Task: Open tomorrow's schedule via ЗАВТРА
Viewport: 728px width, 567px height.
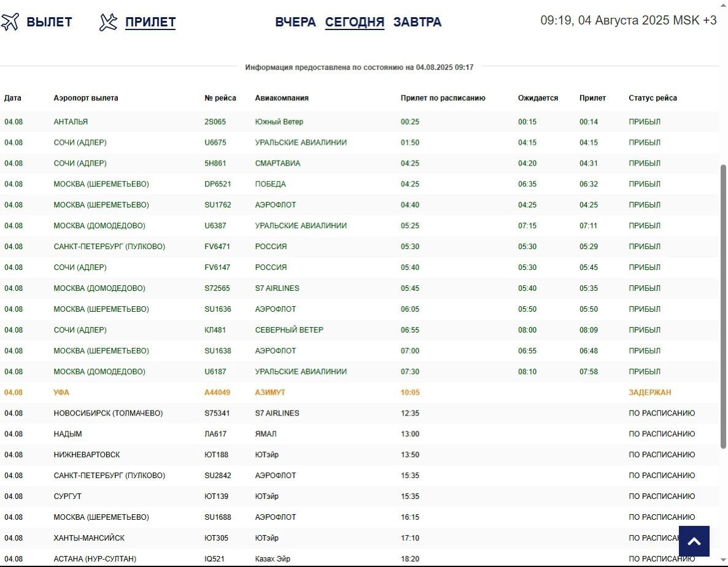Action: 417,22
